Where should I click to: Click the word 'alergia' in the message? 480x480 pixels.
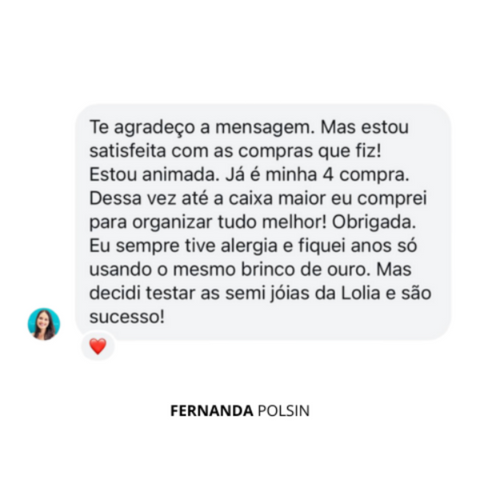249,246
